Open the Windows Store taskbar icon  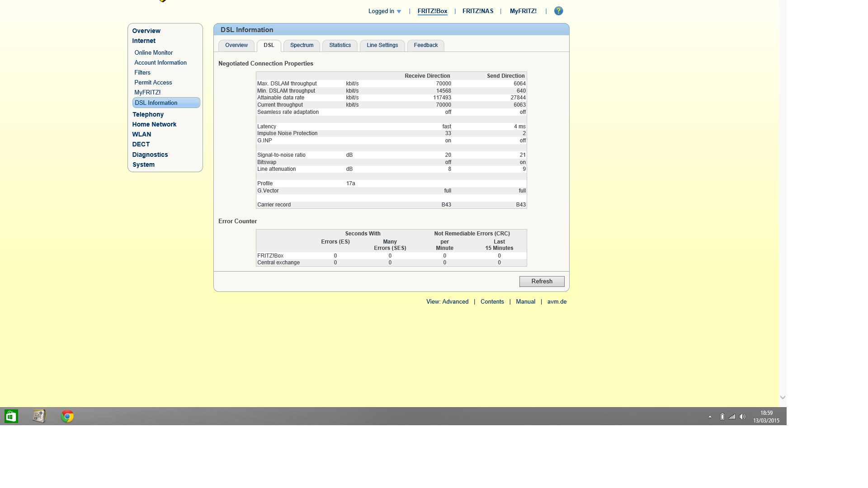[11, 416]
